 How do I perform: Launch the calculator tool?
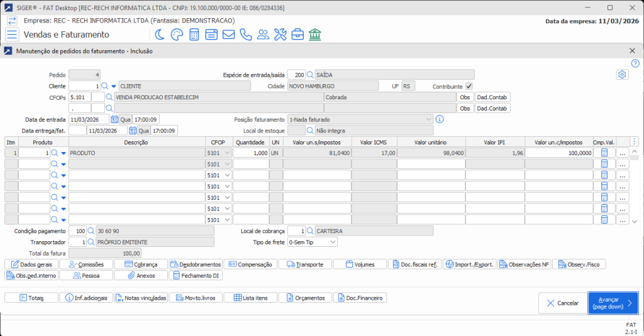click(x=194, y=35)
